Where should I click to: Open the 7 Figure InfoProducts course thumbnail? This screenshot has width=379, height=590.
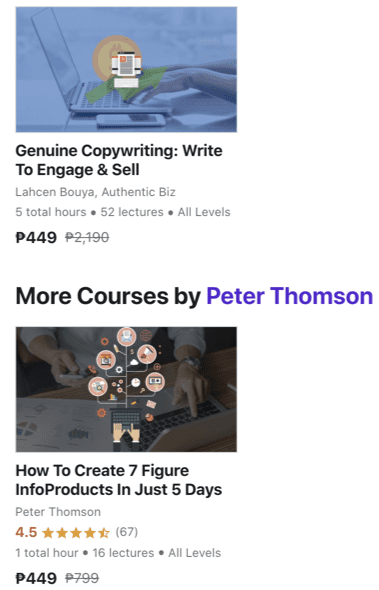point(126,389)
